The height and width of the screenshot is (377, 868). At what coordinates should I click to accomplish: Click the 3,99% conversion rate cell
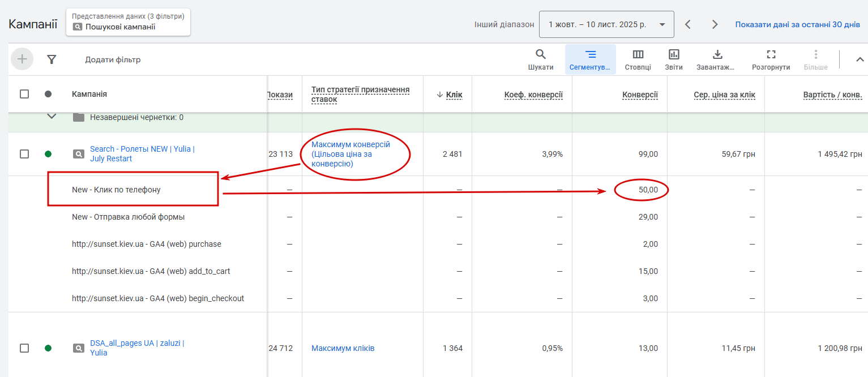552,154
